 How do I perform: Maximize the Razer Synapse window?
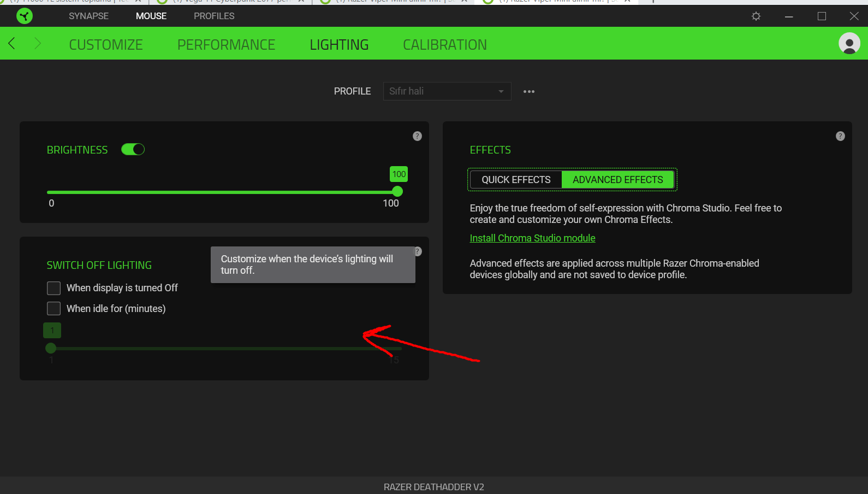[x=822, y=16]
